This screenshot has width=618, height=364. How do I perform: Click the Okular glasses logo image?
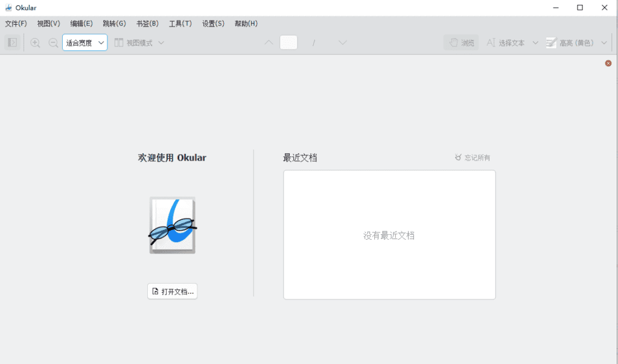(173, 225)
